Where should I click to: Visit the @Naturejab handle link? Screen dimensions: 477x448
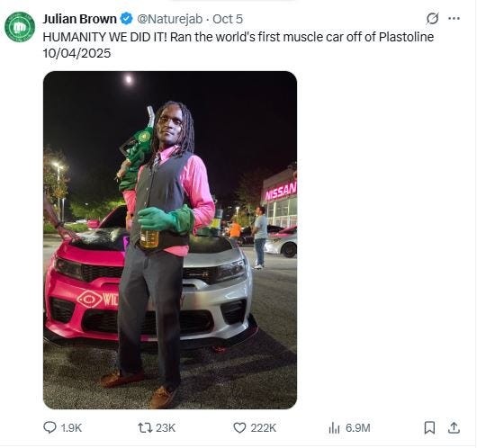[169, 19]
